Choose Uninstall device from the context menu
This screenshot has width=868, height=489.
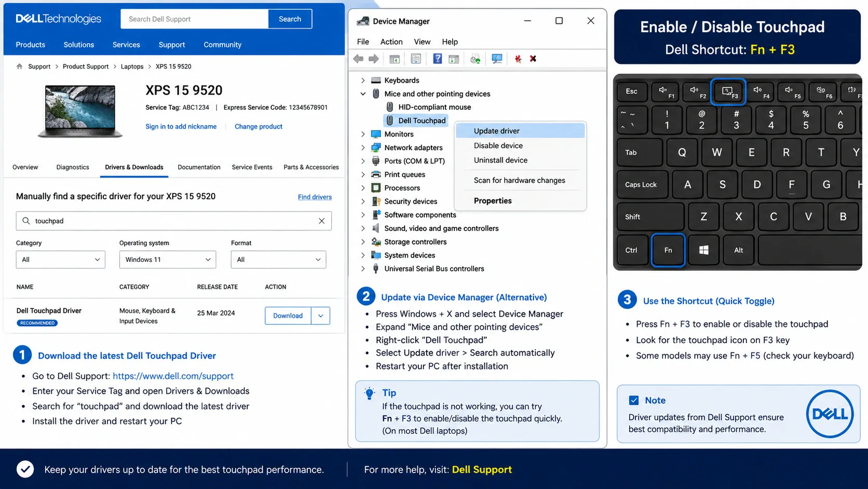[520, 160]
